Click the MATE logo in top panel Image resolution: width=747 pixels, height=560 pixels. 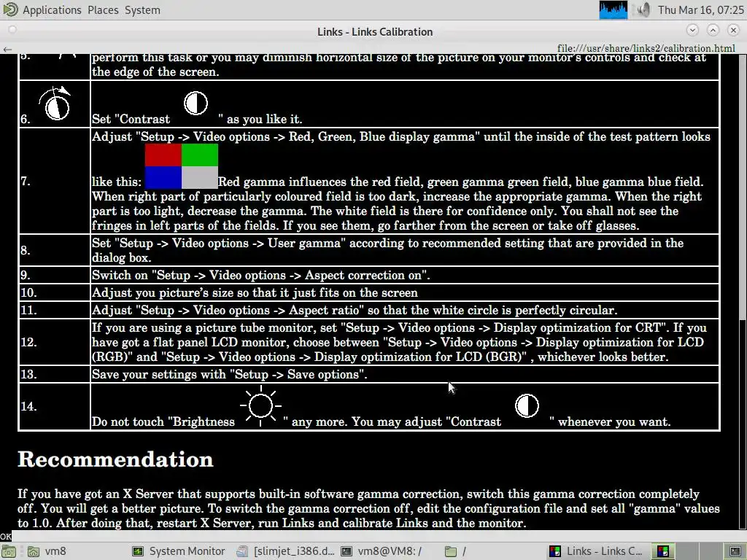coord(10,9)
